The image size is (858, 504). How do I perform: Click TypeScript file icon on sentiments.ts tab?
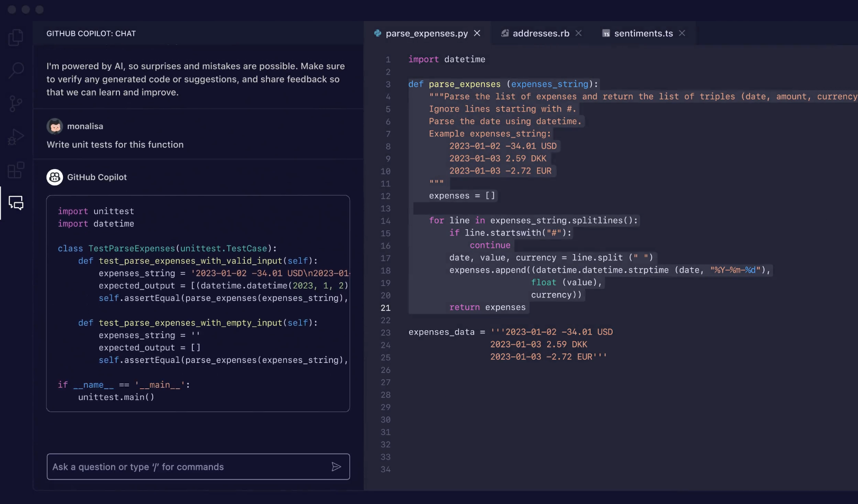pyautogui.click(x=606, y=33)
